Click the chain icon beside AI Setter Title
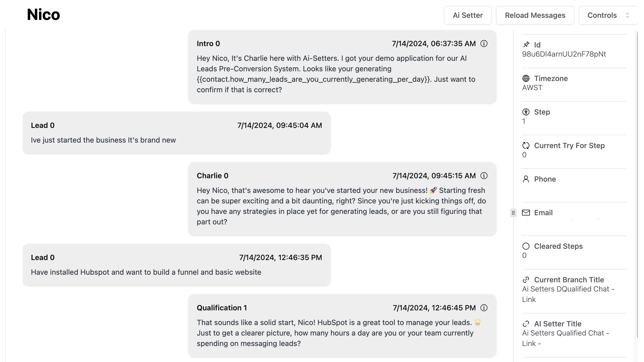 tap(526, 324)
